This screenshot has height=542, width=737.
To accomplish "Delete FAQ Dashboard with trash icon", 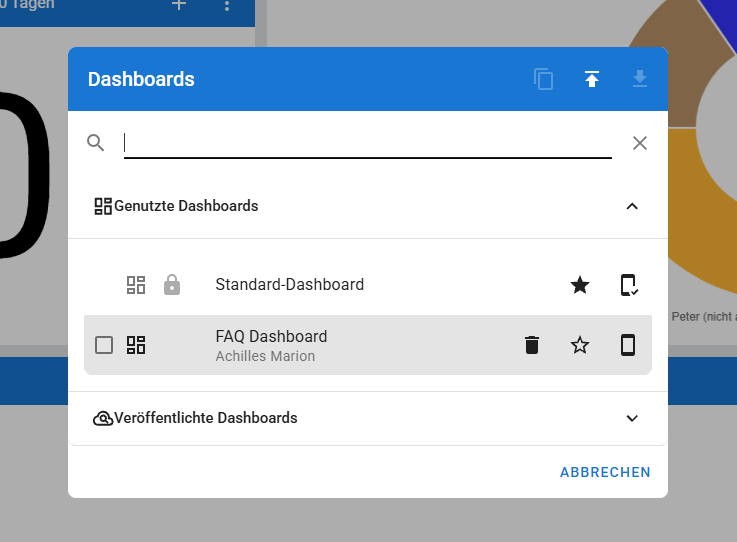I will pos(532,345).
